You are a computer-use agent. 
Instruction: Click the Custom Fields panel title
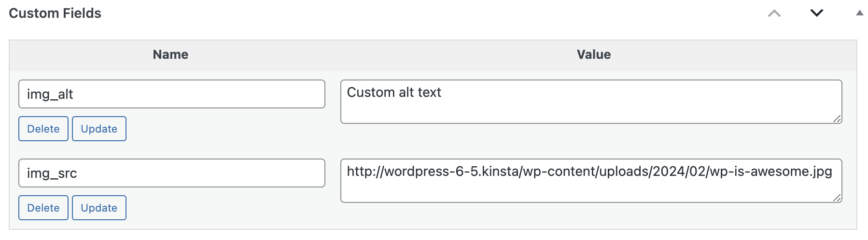[x=55, y=13]
